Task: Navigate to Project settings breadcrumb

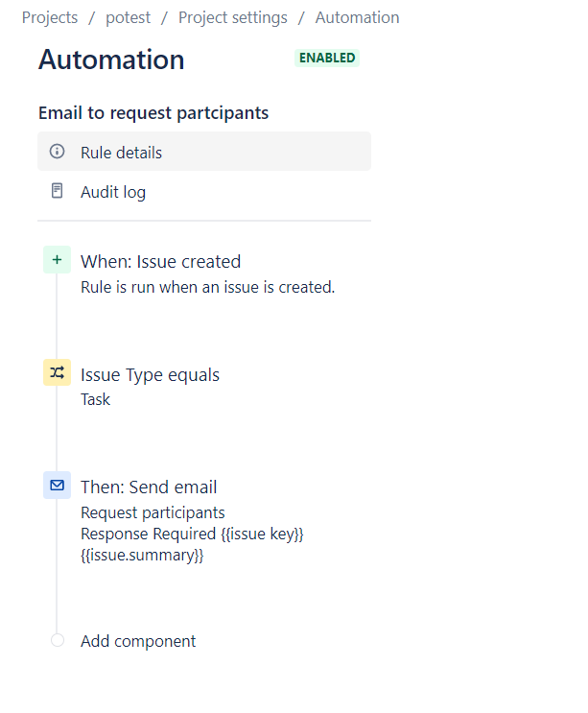Action: coord(233,17)
